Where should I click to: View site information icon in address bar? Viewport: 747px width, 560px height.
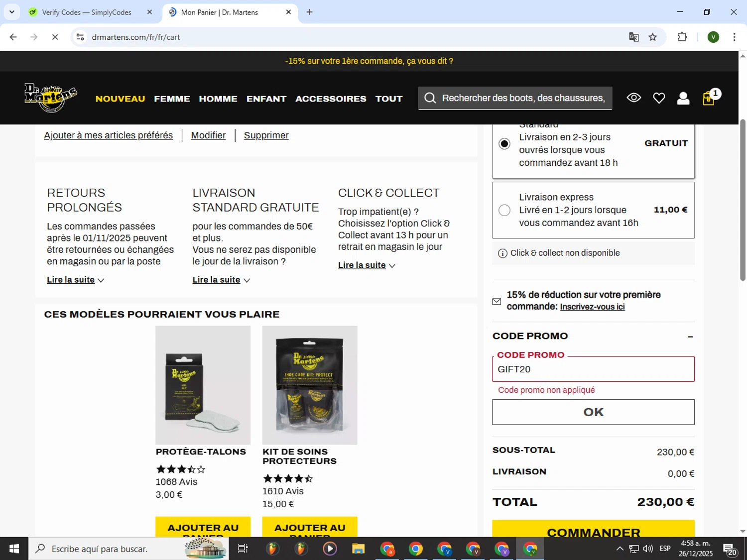(80, 37)
